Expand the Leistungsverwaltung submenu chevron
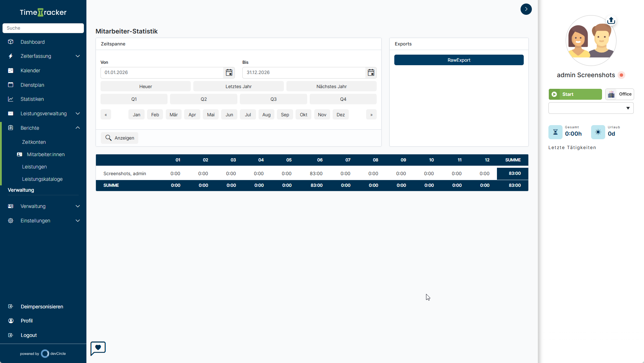This screenshot has width=644, height=363. (78, 113)
